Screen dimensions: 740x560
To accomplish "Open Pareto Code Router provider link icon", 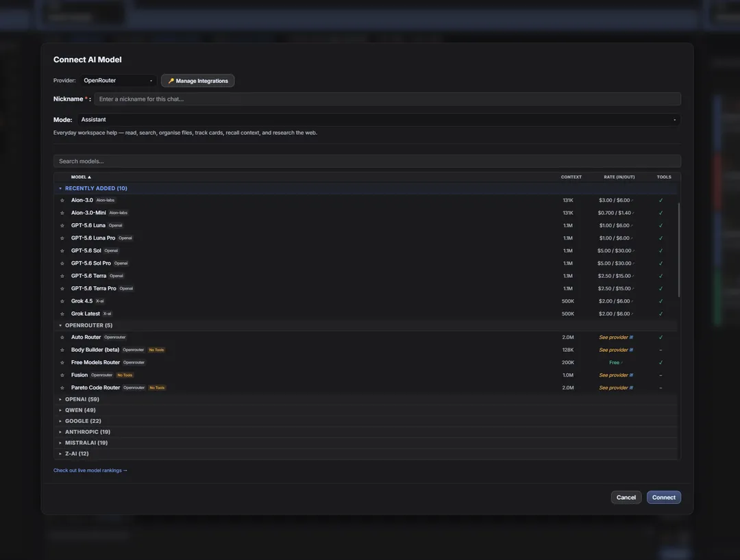I will pos(632,388).
